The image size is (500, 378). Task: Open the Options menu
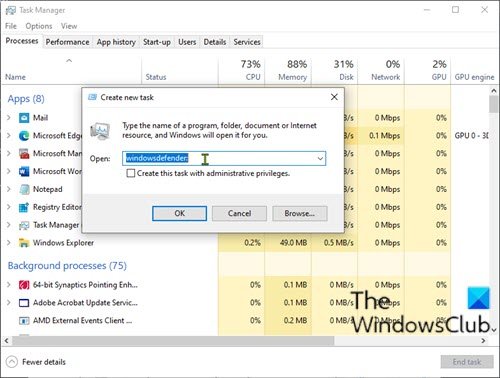(x=39, y=26)
